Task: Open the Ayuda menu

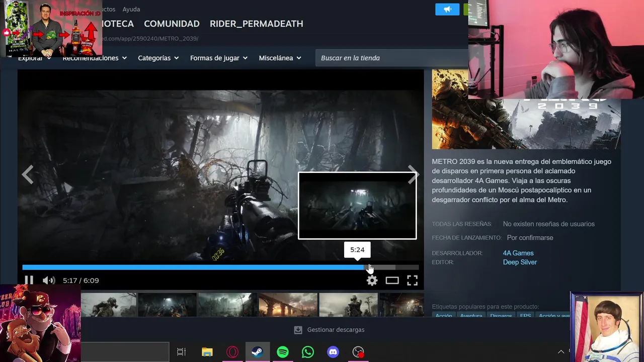Action: [x=131, y=9]
